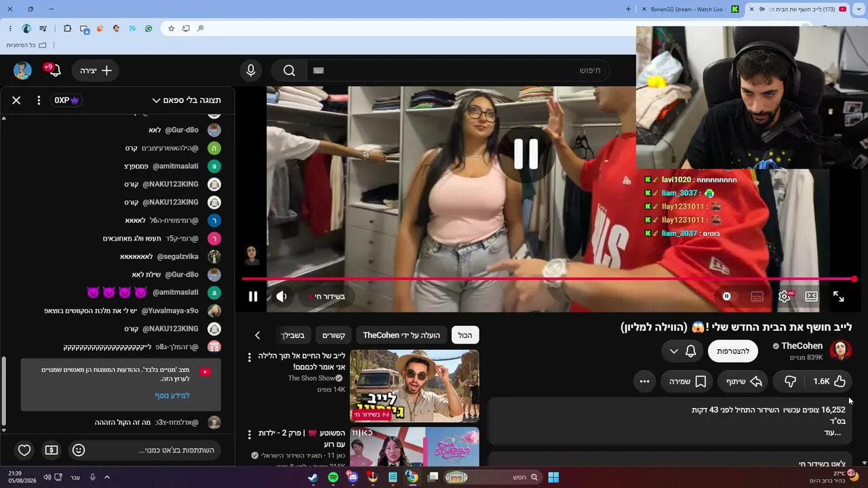Open a new browser tab with plus
The width and height of the screenshot is (868, 488).
(x=629, y=9)
